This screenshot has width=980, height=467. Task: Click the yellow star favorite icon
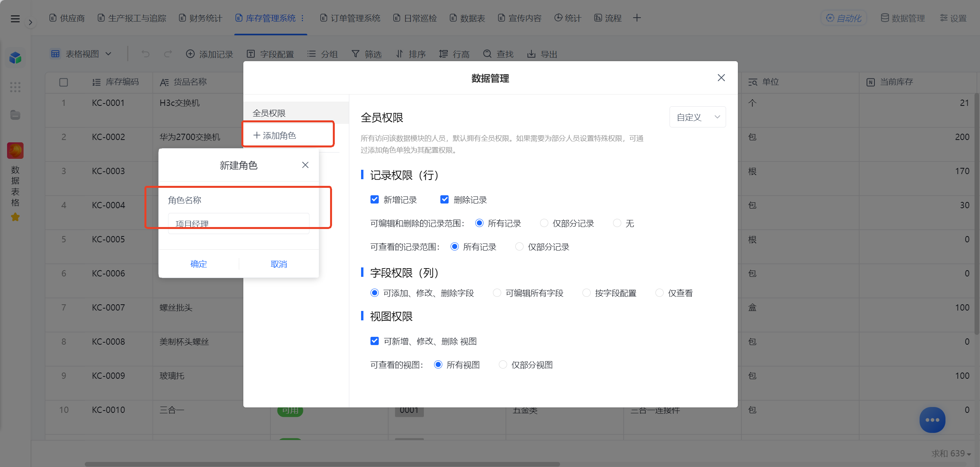tap(15, 217)
